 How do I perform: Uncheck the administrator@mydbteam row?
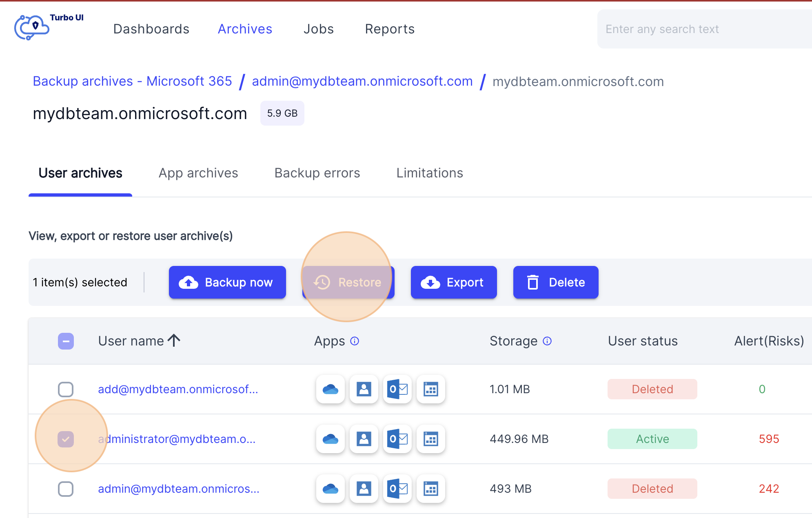click(x=66, y=439)
